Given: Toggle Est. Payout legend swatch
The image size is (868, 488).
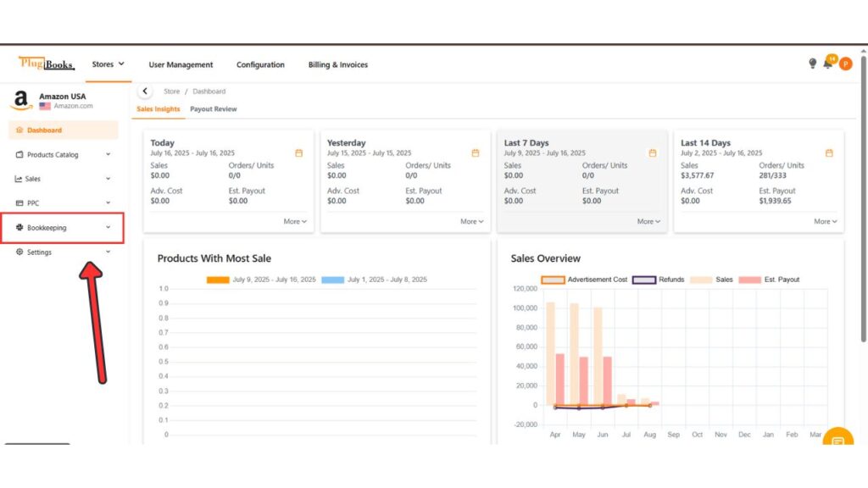Looking at the screenshot, I should click(749, 280).
